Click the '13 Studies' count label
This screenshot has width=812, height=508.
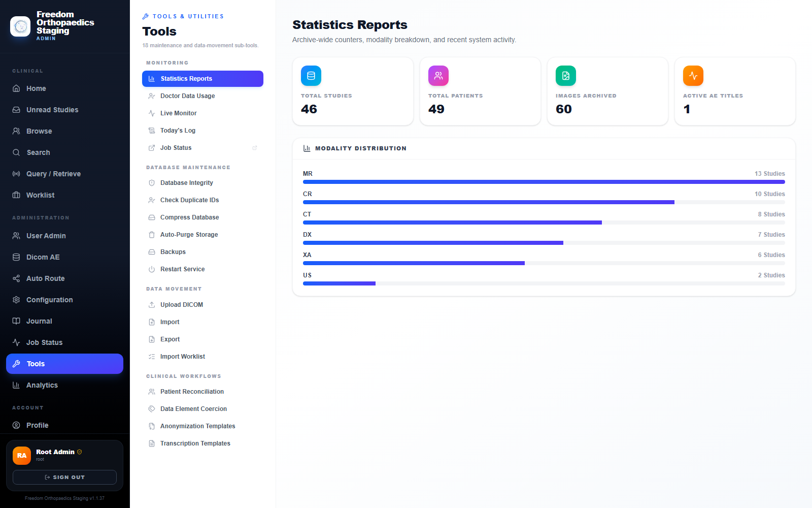point(769,174)
